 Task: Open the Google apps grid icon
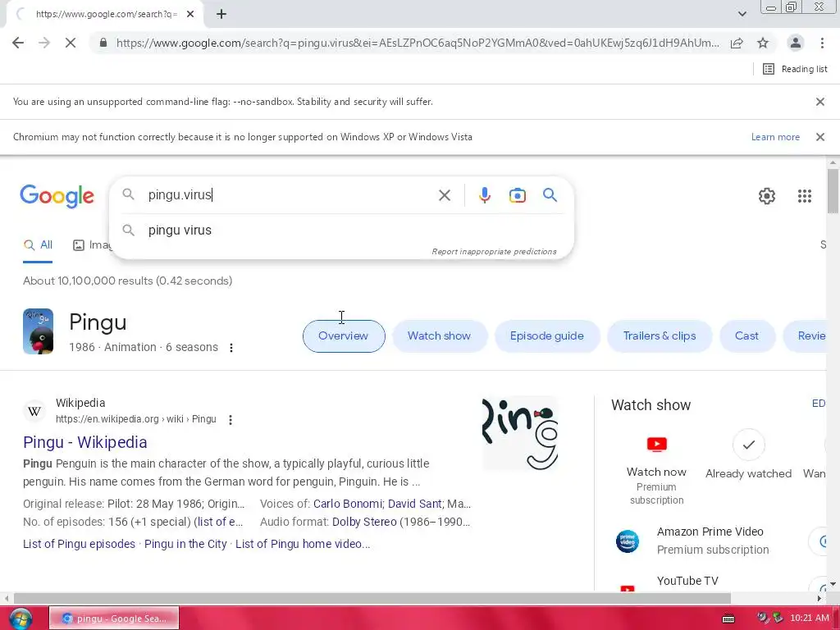[x=804, y=196]
